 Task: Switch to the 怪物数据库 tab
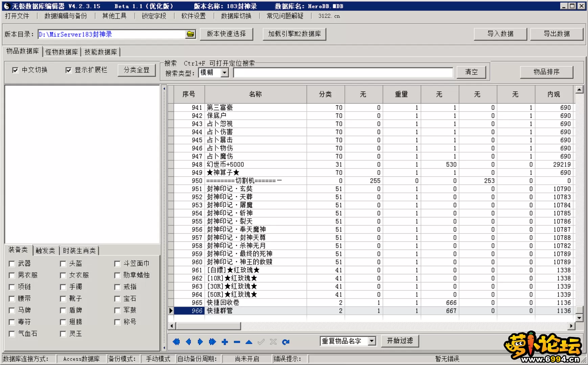tap(62, 52)
